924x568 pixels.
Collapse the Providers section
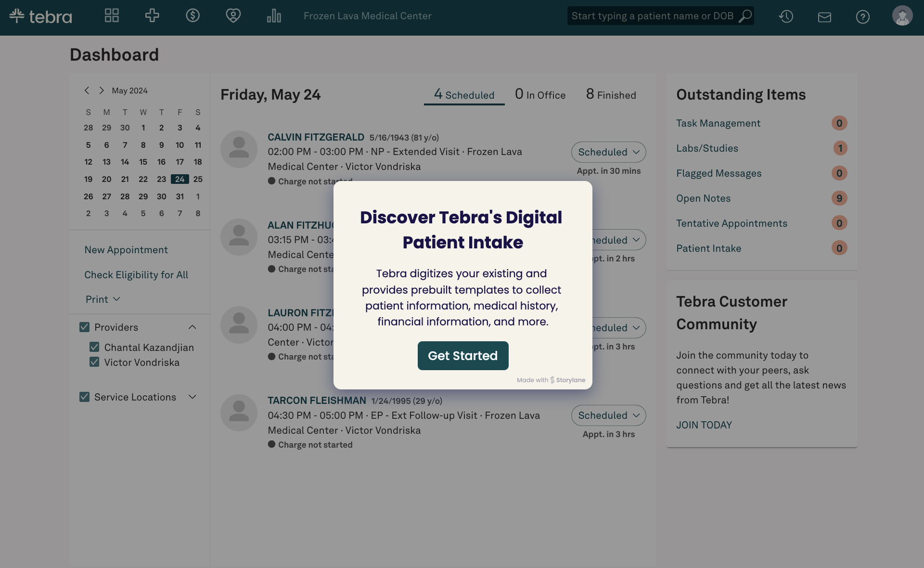point(192,327)
